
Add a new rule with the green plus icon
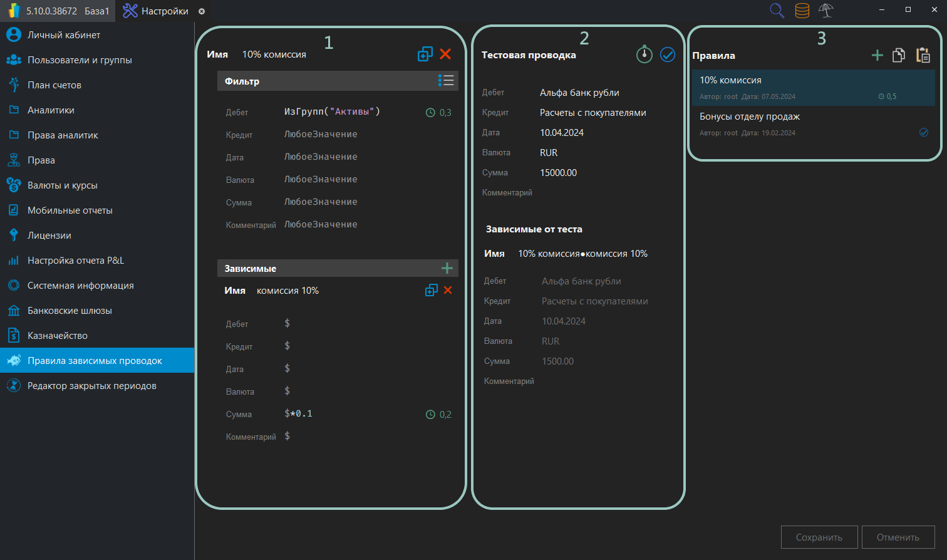click(877, 55)
